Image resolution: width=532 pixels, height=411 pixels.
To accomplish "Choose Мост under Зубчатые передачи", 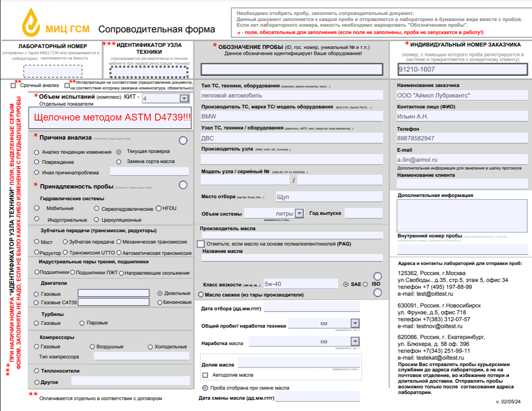I will (x=37, y=242).
